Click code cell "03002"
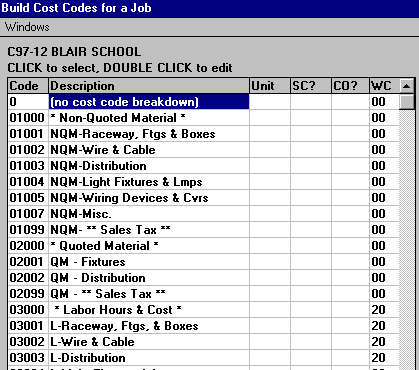This screenshot has width=419, height=370. [x=28, y=342]
